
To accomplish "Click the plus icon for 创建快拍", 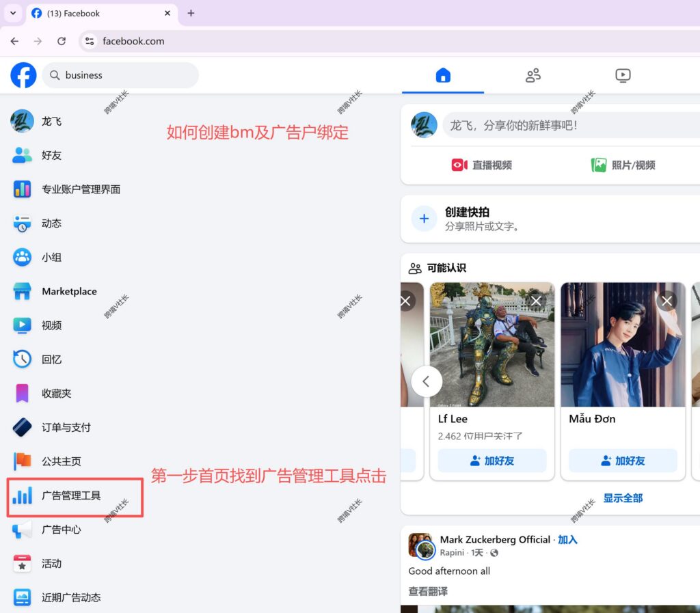I will click(x=424, y=219).
